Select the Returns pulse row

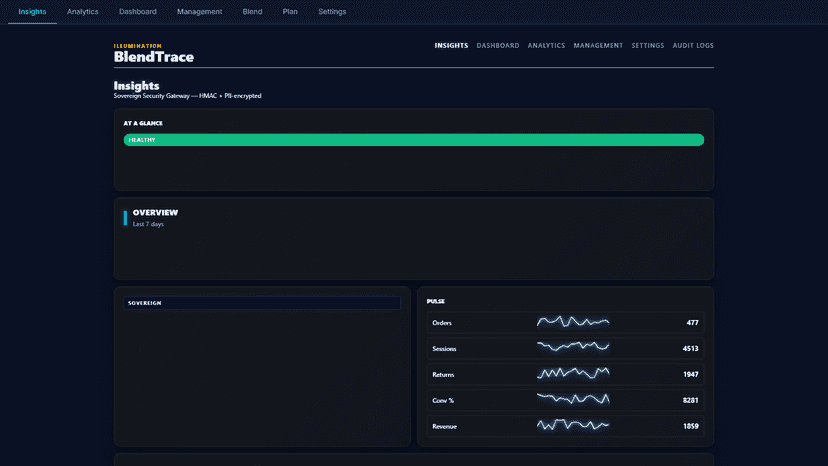[565, 374]
